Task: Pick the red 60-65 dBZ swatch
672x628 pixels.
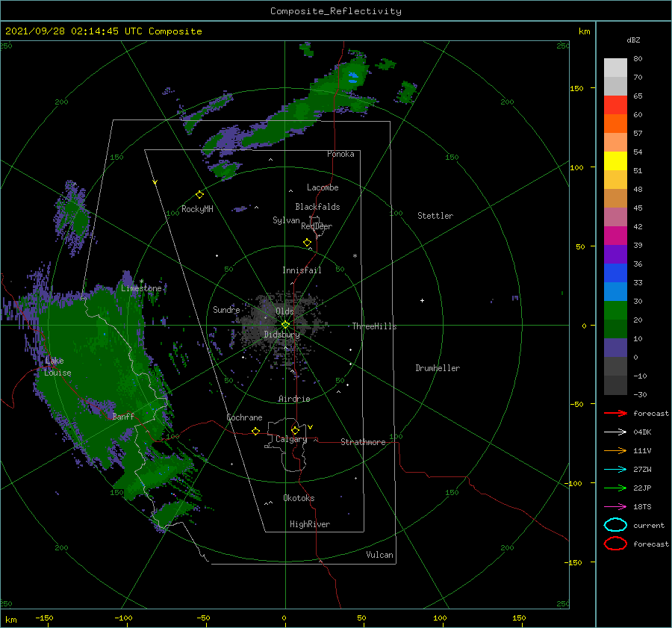Action: pyautogui.click(x=615, y=105)
